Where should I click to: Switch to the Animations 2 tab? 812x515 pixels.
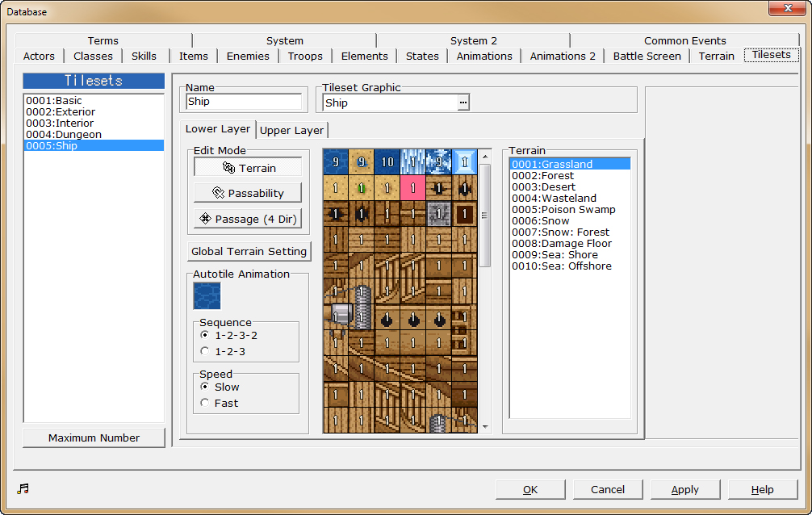[x=564, y=56]
